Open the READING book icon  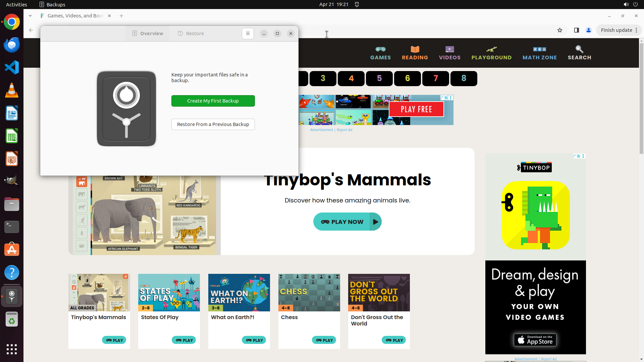[415, 49]
